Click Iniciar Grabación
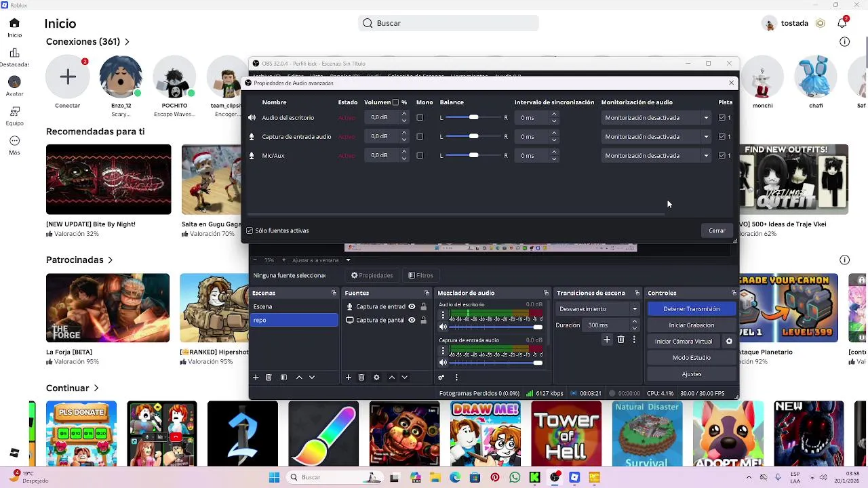Viewport: 868px width, 488px height. click(x=691, y=325)
